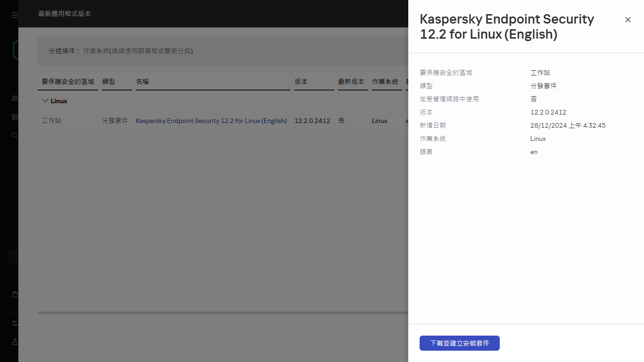Viewport: 644px width, 362px height.
Task: Select the 分發套件 cell in the table row
Action: 115,121
